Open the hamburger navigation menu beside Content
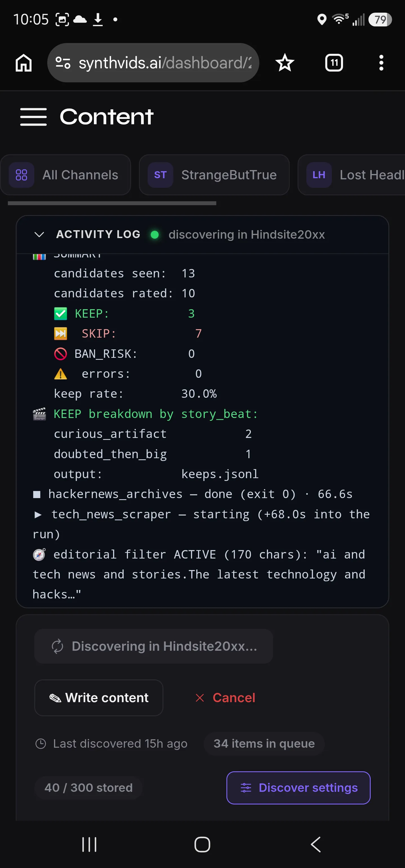The height and width of the screenshot is (868, 405). pos(33,117)
